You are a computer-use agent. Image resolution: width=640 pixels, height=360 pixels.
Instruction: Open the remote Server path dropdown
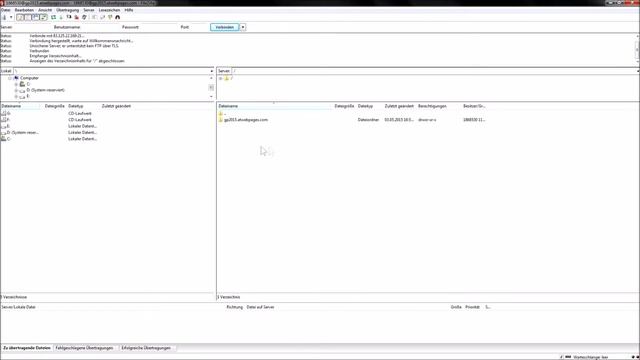click(x=638, y=71)
